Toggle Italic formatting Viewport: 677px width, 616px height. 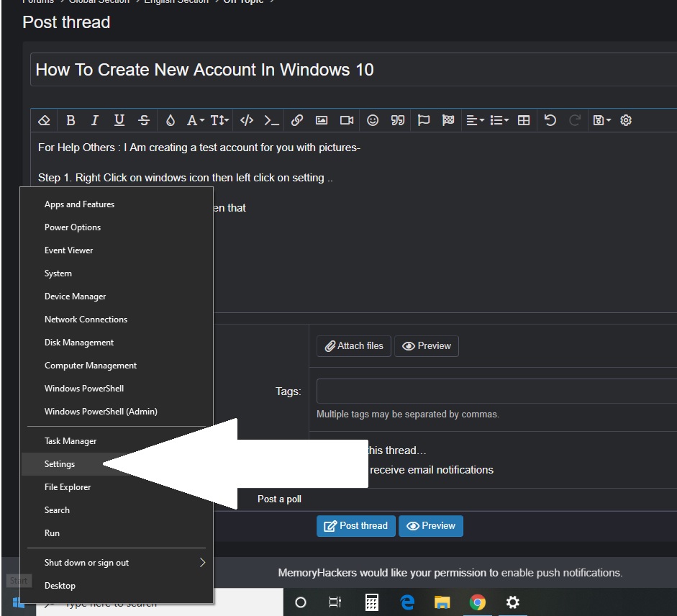[x=94, y=120]
